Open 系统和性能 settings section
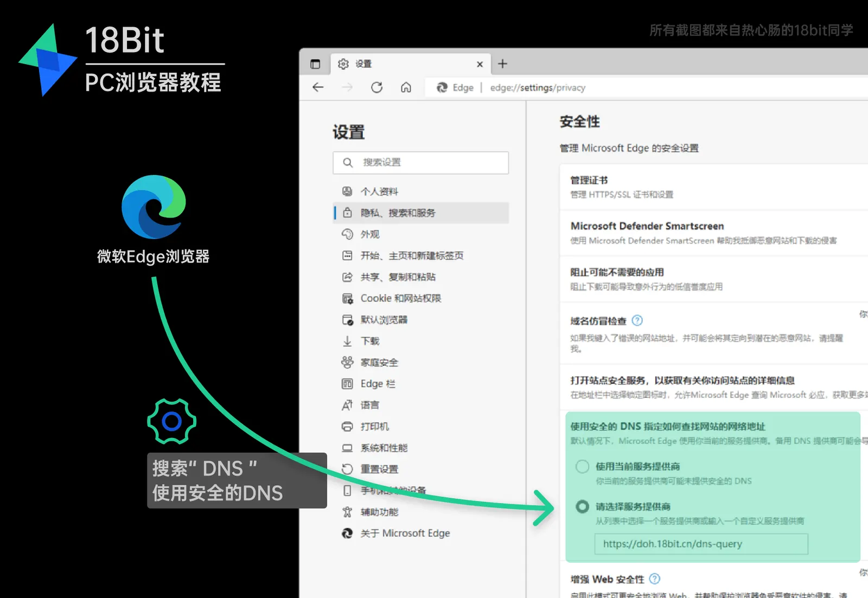868x598 pixels. coord(421,448)
